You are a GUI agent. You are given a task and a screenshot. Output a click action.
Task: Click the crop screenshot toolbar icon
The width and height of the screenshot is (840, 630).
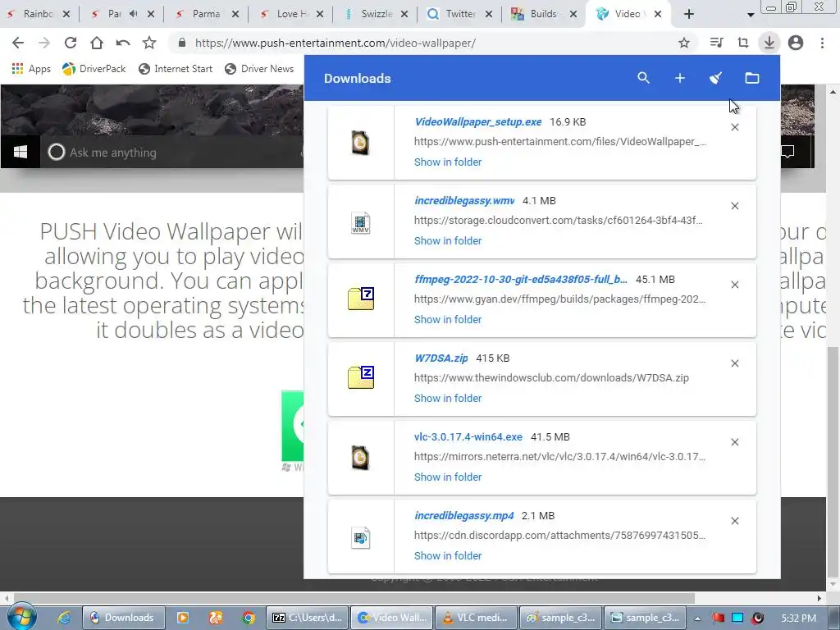(742, 43)
